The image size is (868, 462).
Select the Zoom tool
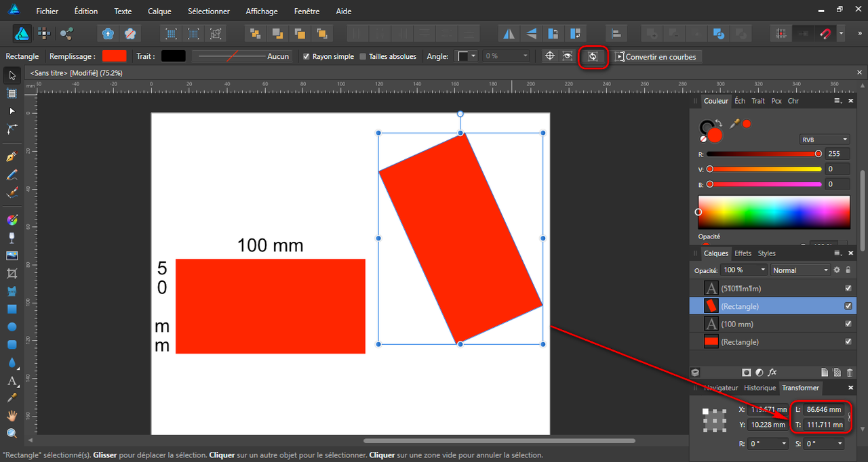click(x=12, y=434)
